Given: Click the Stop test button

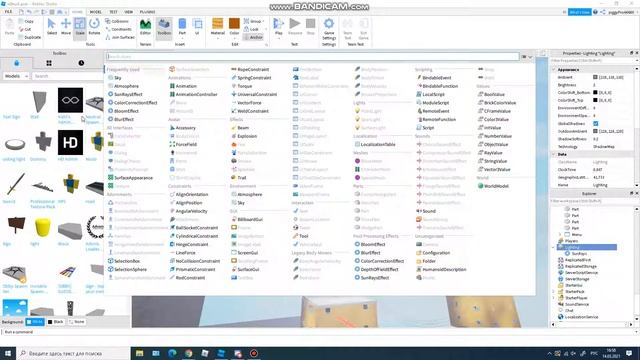Looking at the screenshot, I should tap(311, 27).
